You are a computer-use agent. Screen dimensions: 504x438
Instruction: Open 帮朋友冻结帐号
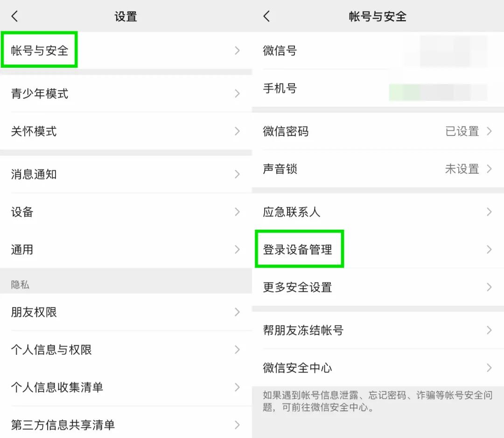(x=378, y=330)
